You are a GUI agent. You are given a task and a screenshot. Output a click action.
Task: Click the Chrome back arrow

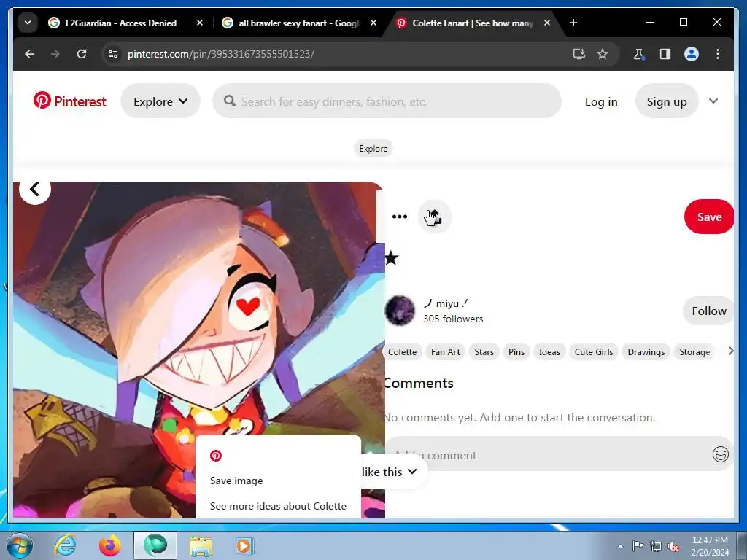29,54
